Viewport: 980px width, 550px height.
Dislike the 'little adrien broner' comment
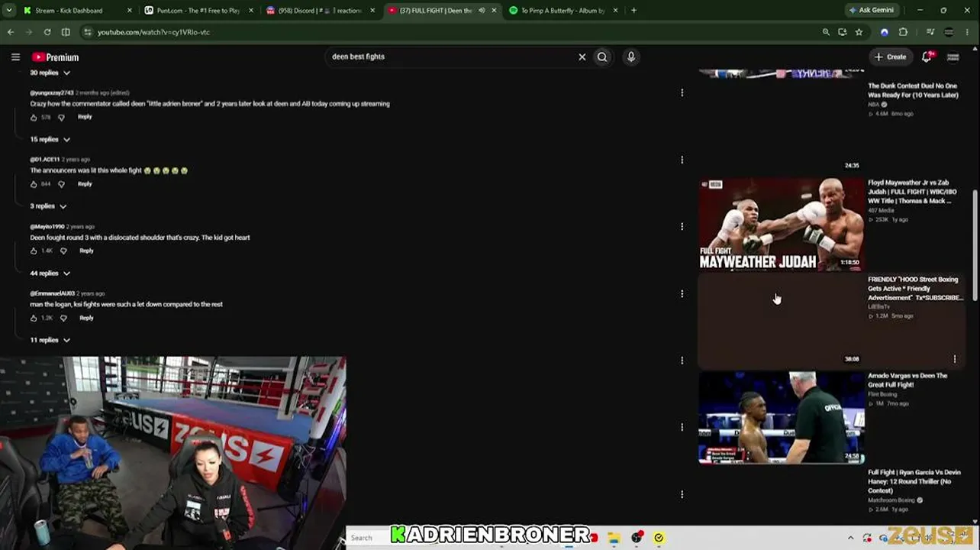pyautogui.click(x=61, y=118)
